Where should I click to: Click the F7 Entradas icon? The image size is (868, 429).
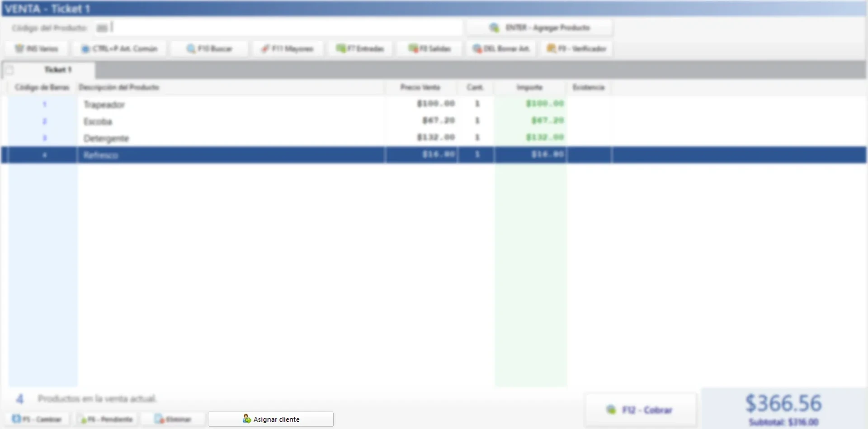click(340, 48)
